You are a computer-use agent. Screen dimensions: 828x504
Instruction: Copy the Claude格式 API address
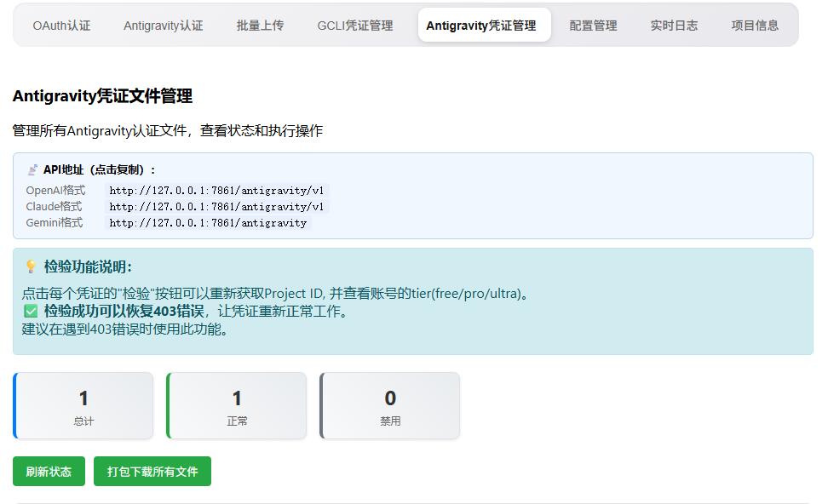point(216,207)
